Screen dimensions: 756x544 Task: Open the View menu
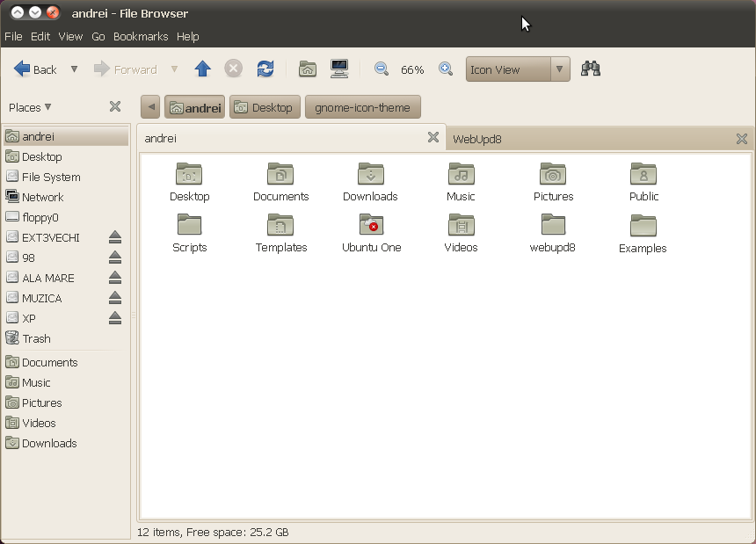[x=70, y=37]
